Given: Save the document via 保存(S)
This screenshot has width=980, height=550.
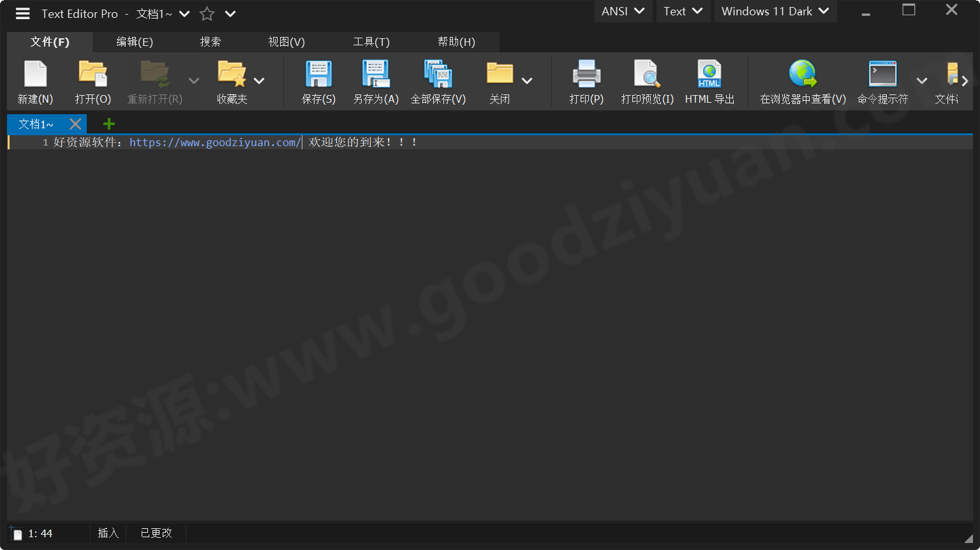Looking at the screenshot, I should [x=318, y=81].
